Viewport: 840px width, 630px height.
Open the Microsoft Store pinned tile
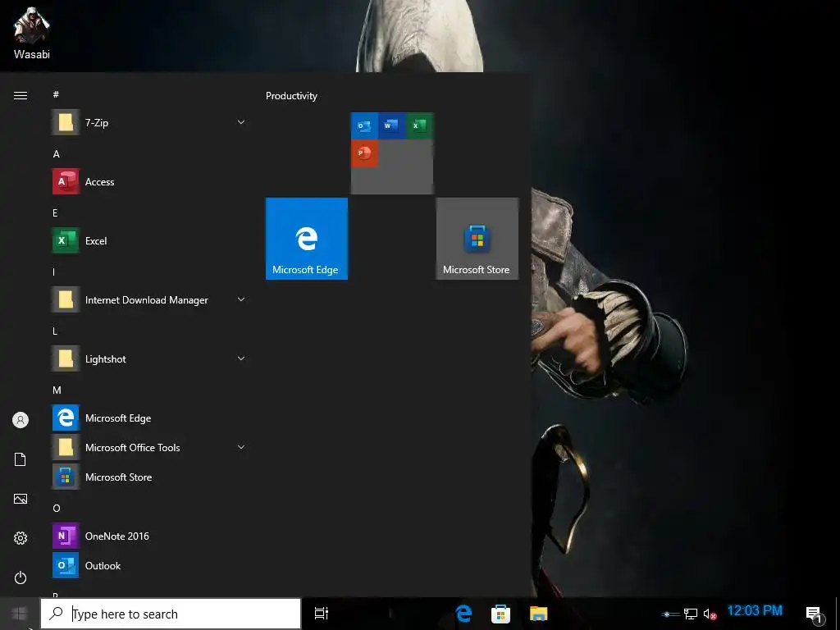click(x=477, y=239)
